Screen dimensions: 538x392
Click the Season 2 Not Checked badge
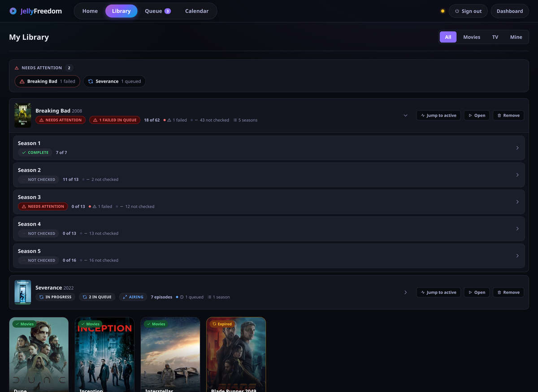[39, 180]
